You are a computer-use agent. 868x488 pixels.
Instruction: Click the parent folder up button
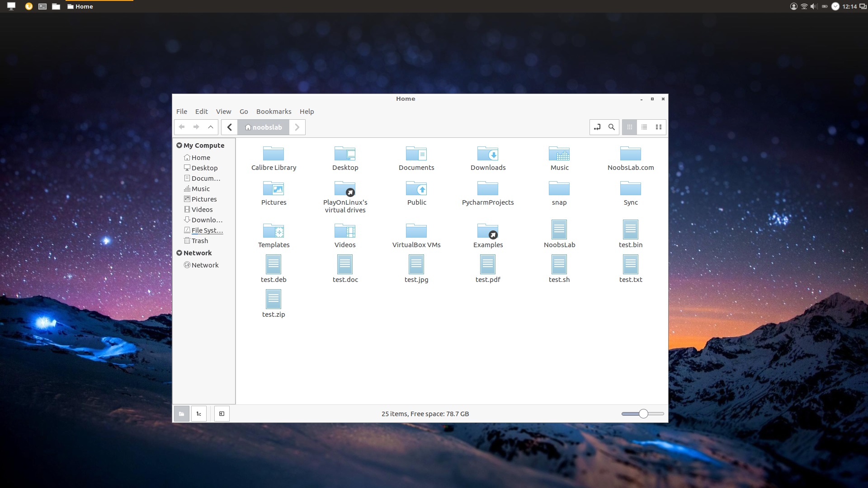pos(210,127)
